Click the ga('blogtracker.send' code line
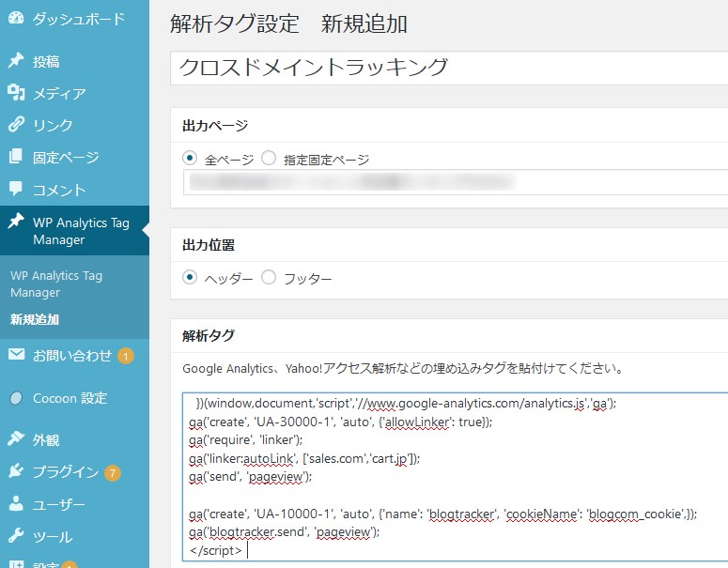 point(284,531)
